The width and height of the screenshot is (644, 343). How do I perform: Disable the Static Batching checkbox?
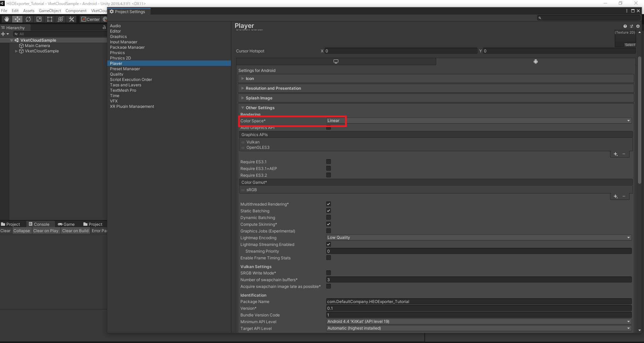329,211
